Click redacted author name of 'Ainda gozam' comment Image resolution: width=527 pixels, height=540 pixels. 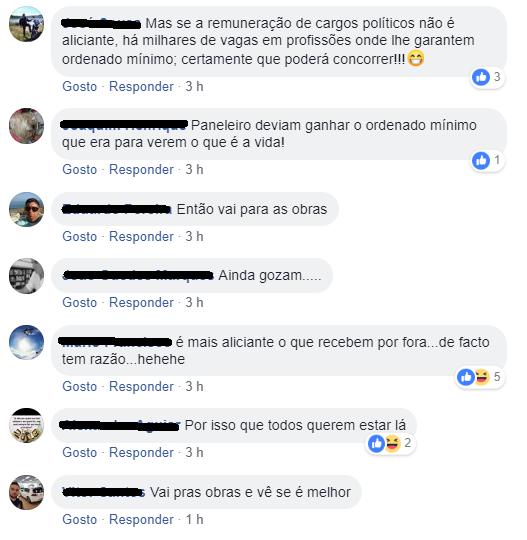pos(138,276)
